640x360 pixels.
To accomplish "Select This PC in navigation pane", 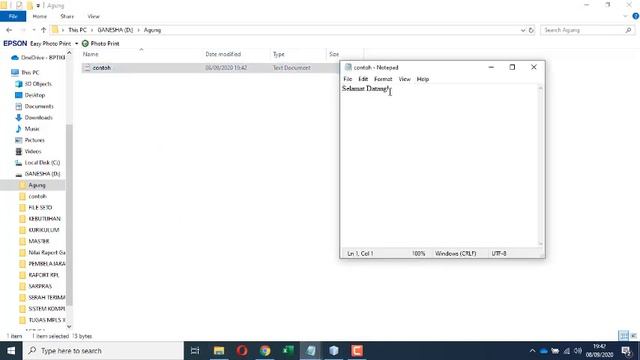I will [25, 72].
